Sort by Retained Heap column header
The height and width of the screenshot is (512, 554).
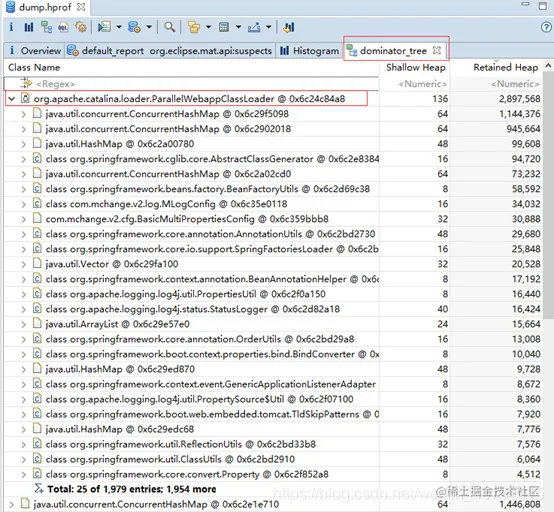[506, 67]
